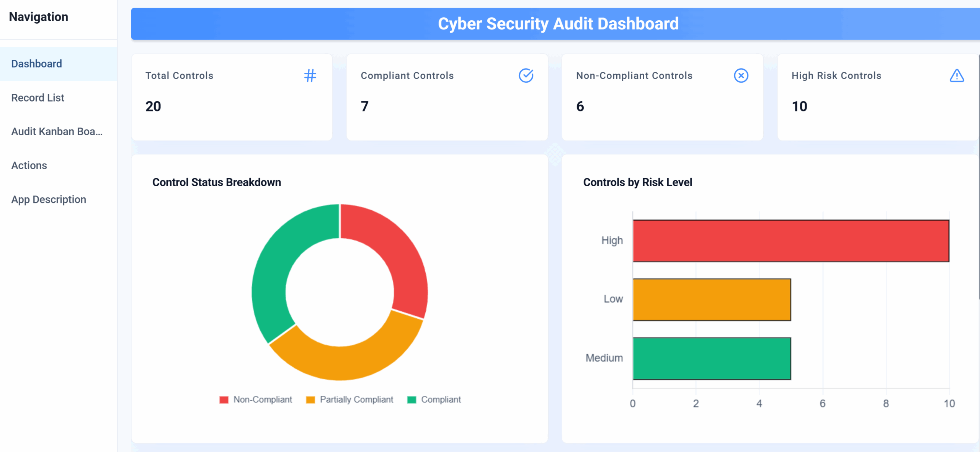The width and height of the screenshot is (980, 452).
Task: Click the Medium axis label
Action: point(604,358)
